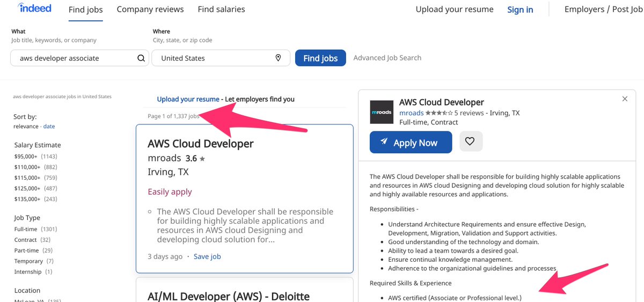
Task: Open the Find jobs tab
Action: pos(86,10)
